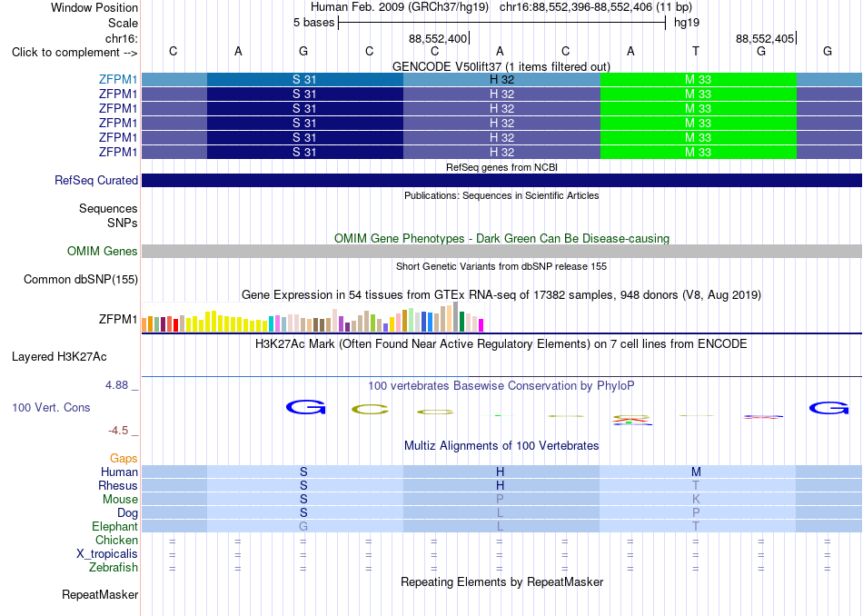Click the Elephant row G amino acid

pos(303,526)
